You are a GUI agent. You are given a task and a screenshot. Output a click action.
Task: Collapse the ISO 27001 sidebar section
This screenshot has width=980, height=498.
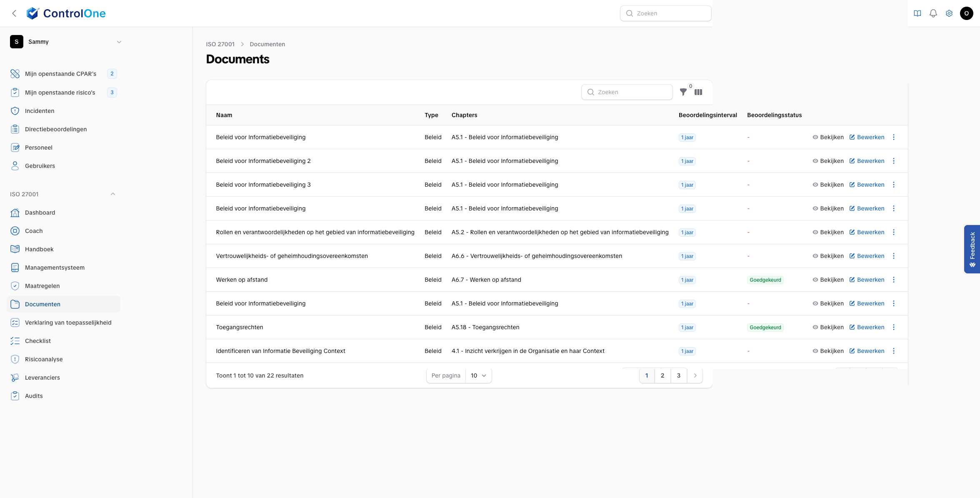pos(112,194)
